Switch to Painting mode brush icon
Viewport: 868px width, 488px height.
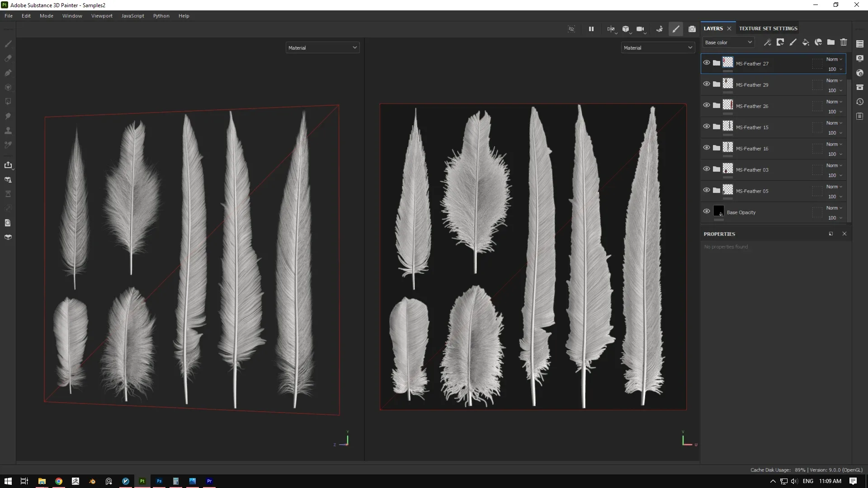pos(676,29)
